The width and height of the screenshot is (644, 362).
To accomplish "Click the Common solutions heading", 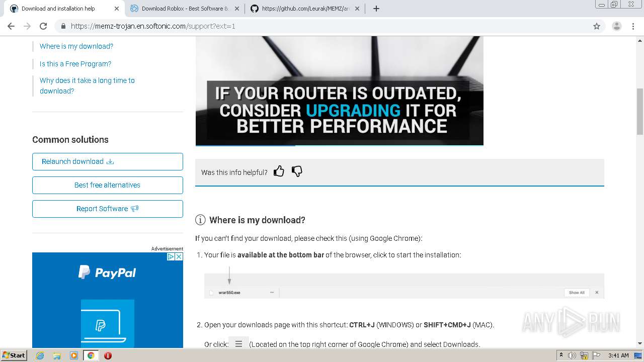I will 70,140.
